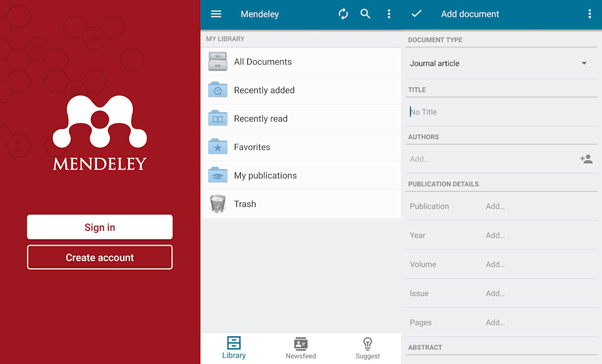Screen dimensions: 602x364
Task: Open All Documents list
Action: tap(300, 62)
